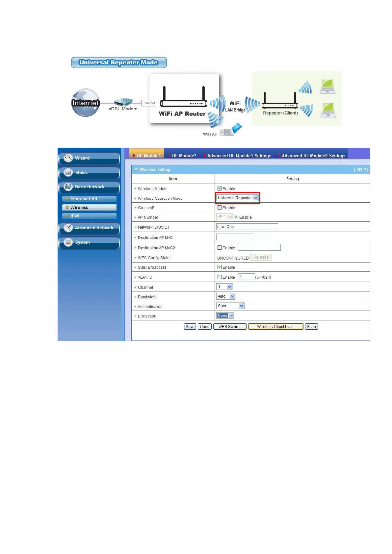Click the IPv6 submenu bullet icon
The width and height of the screenshot is (392, 554).
click(67, 216)
